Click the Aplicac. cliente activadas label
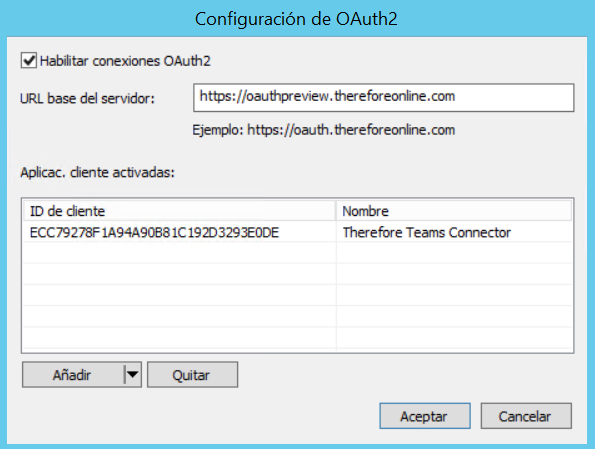The image size is (595, 449). click(98, 172)
